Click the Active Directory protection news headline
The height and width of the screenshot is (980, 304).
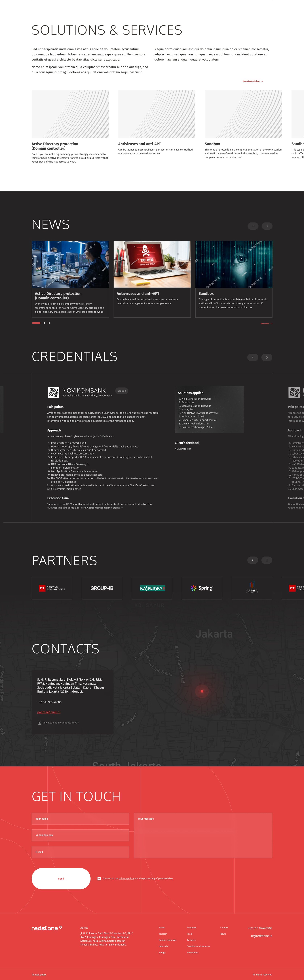click(x=58, y=296)
